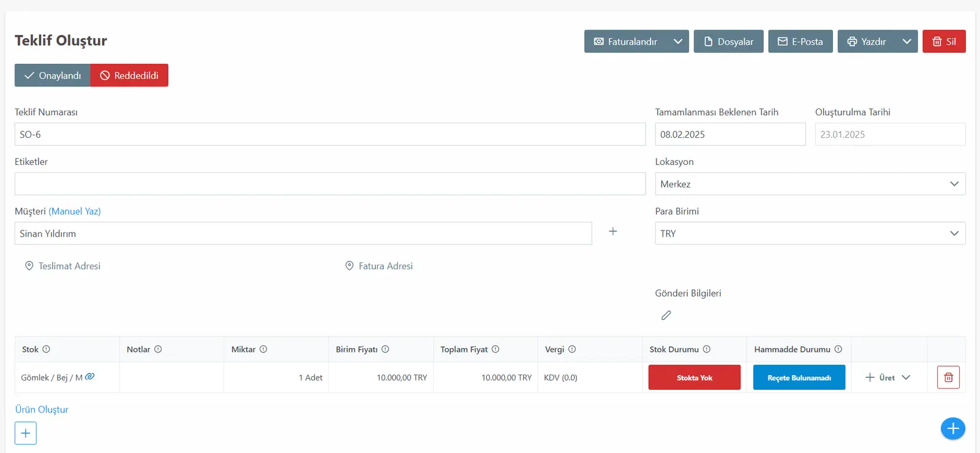Mark quote as Onaylandı
Screen dimensions: 980x453
(53, 75)
